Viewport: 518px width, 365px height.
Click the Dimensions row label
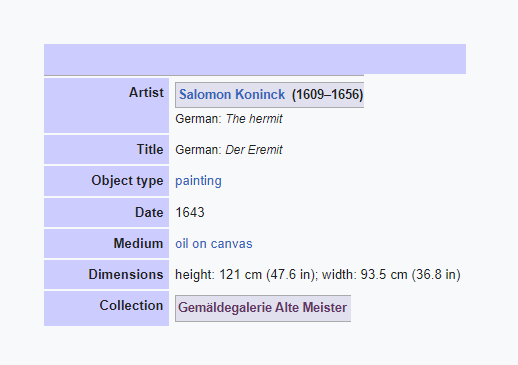(x=126, y=274)
